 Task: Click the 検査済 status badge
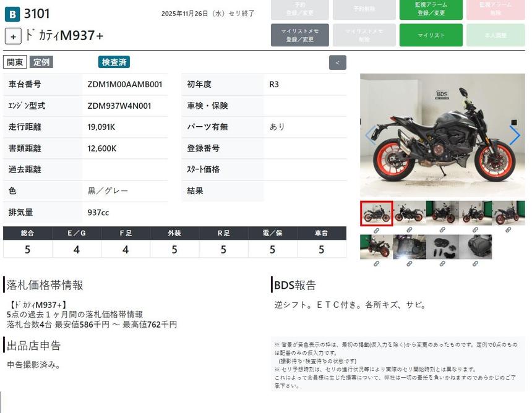click(x=114, y=62)
